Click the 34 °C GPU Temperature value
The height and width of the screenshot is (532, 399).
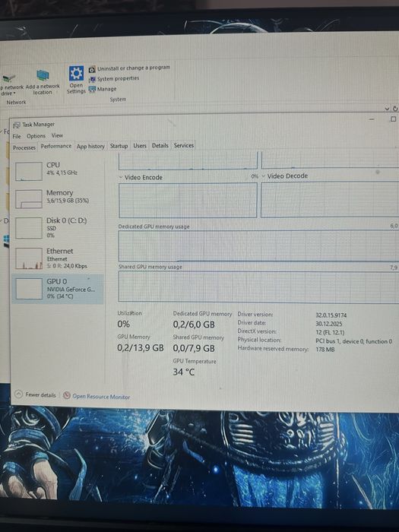(x=184, y=372)
